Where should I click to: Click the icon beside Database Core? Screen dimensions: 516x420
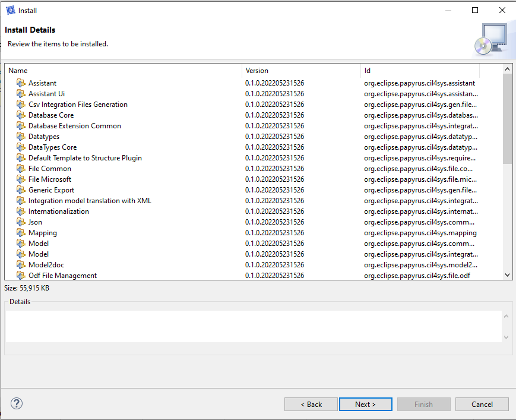coord(21,115)
